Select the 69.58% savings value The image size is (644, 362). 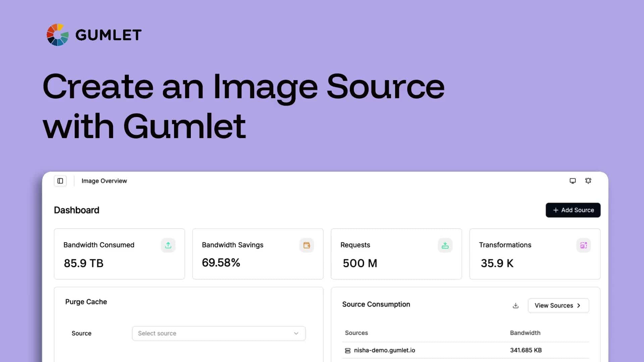click(221, 263)
